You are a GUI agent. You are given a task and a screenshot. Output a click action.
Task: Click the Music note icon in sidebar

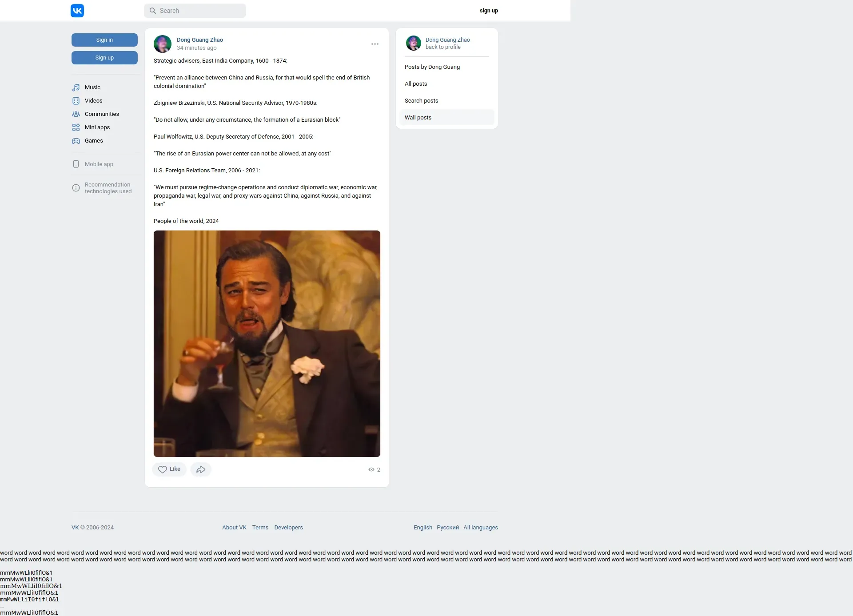76,87
